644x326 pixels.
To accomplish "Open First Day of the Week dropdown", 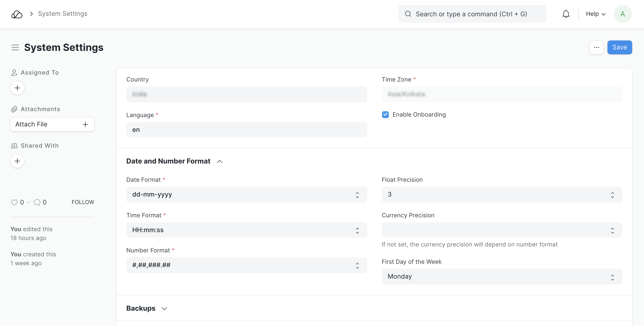I will click(x=501, y=276).
